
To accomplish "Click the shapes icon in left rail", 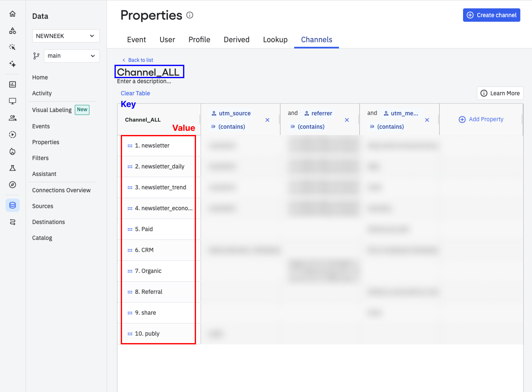I will tap(13, 31).
